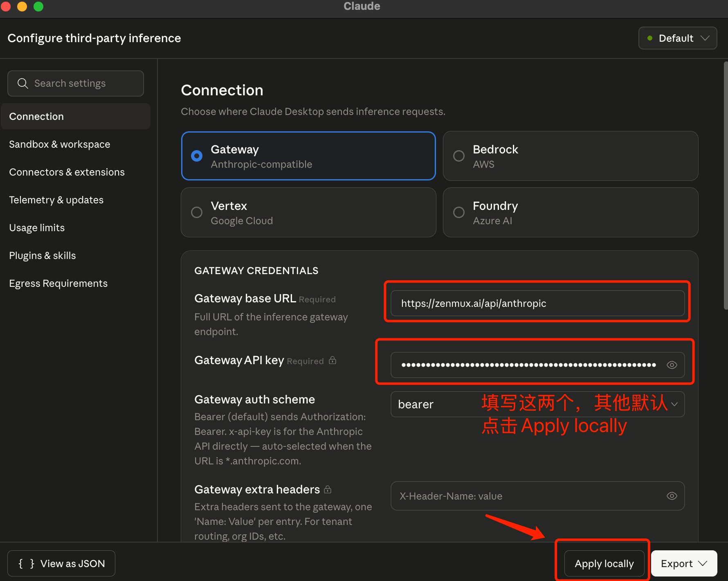
Task: Click the Gateway base URL input field
Action: click(x=537, y=303)
